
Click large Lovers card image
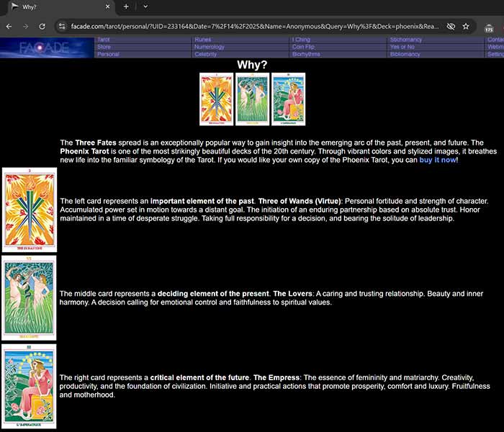click(29, 298)
